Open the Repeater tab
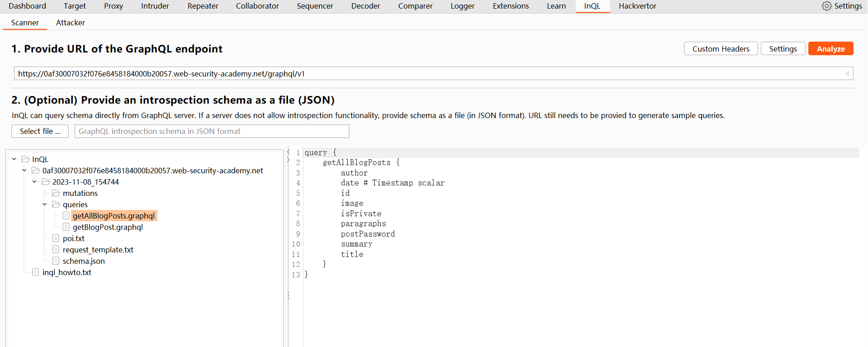 click(203, 6)
